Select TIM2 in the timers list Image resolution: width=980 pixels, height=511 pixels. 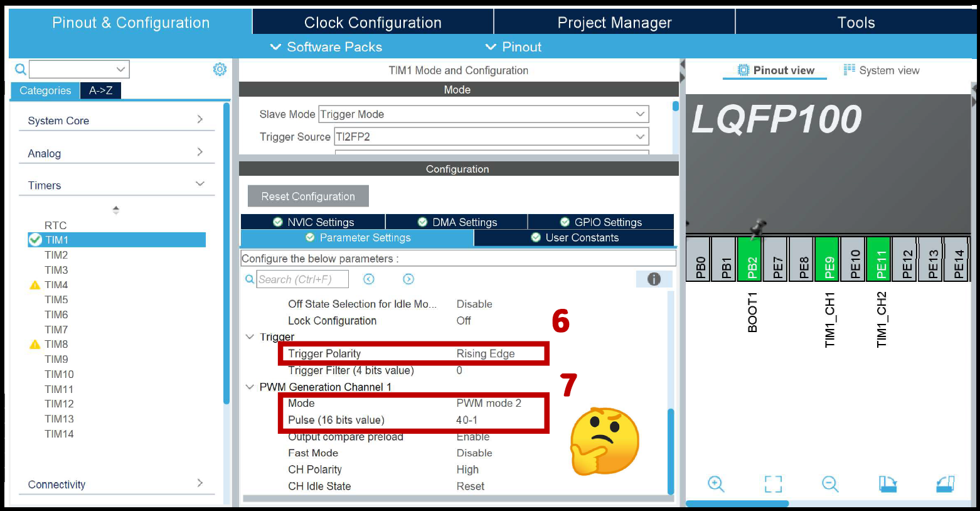(56, 255)
